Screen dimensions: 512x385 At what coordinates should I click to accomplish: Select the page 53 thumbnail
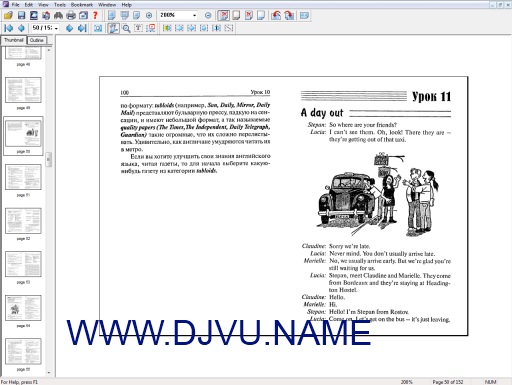[23, 264]
